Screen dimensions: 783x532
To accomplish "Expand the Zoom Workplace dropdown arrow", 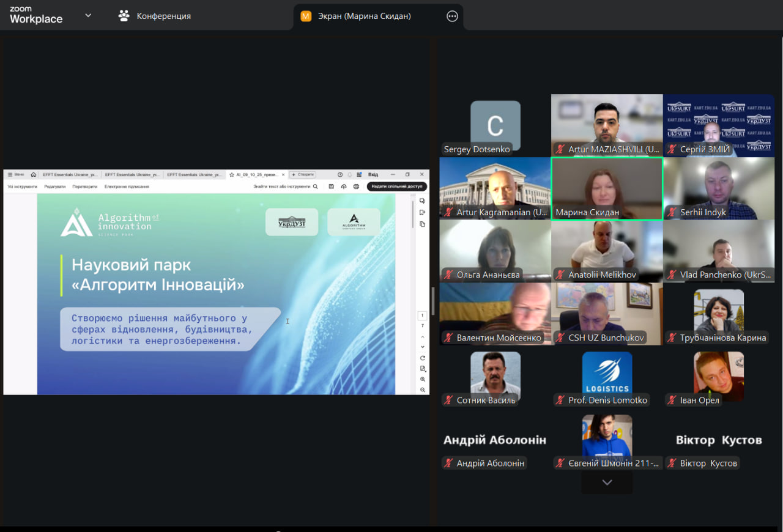I will (x=88, y=16).
